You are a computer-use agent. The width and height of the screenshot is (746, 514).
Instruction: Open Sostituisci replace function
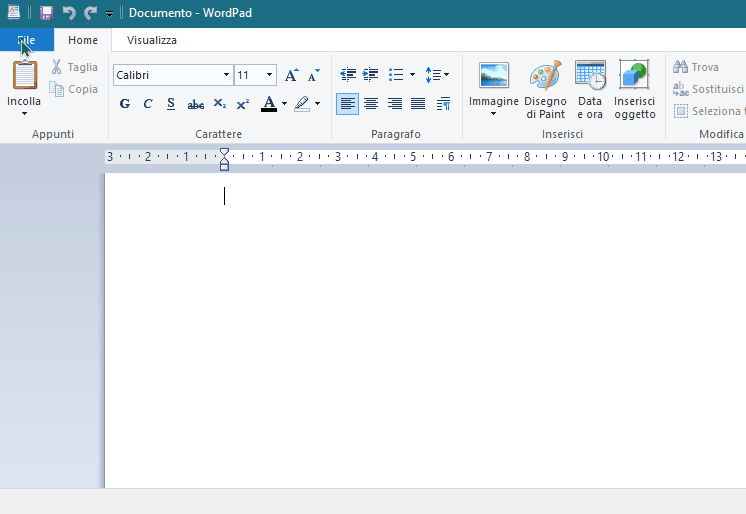click(x=708, y=89)
